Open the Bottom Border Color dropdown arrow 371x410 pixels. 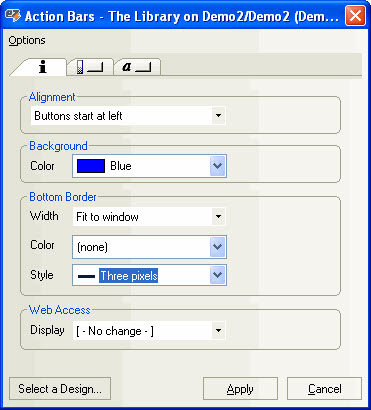coord(218,247)
